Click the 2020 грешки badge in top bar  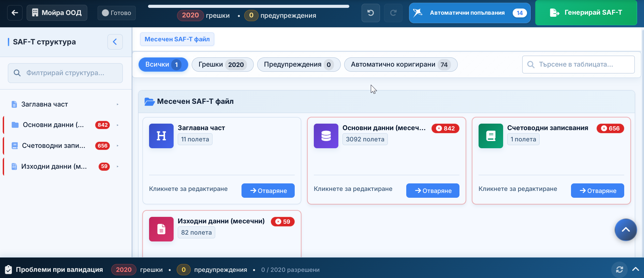click(190, 15)
